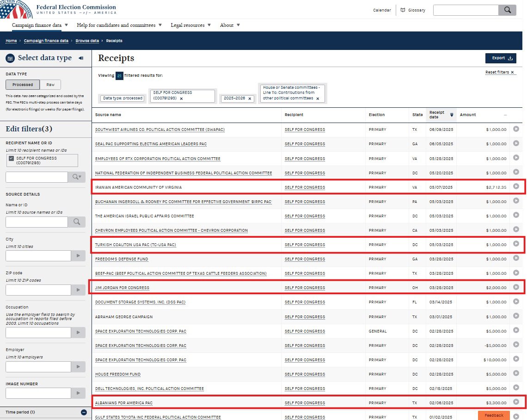Submit Employer filter arrow button
The width and height of the screenshot is (527, 420).
pos(78,366)
